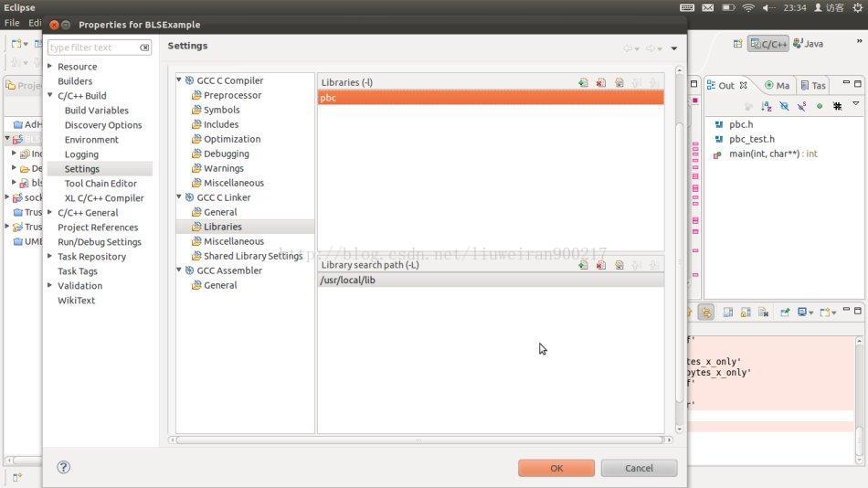Screen dimensions: 868x488
Task: Click the Open Perspective icon beside C/C++
Action: [737, 44]
